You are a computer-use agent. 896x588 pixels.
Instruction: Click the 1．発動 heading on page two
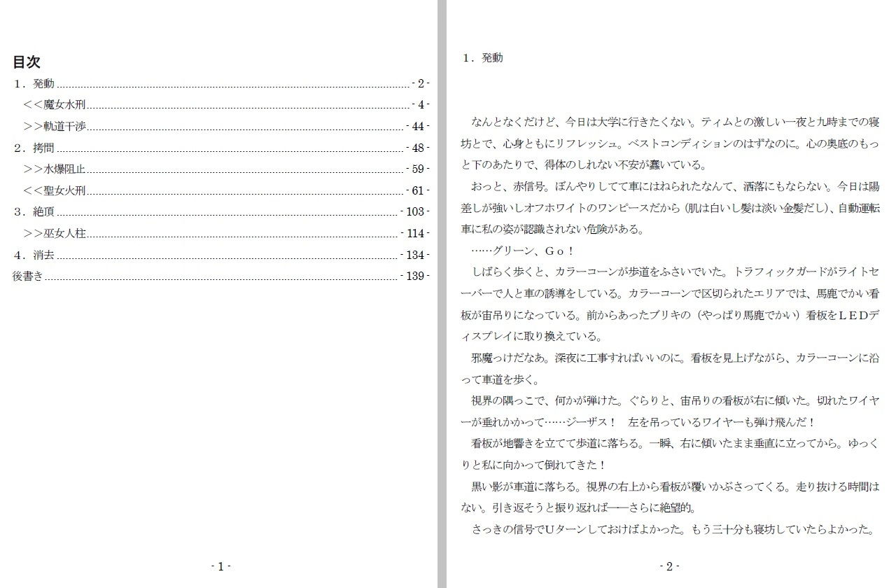tap(482, 58)
